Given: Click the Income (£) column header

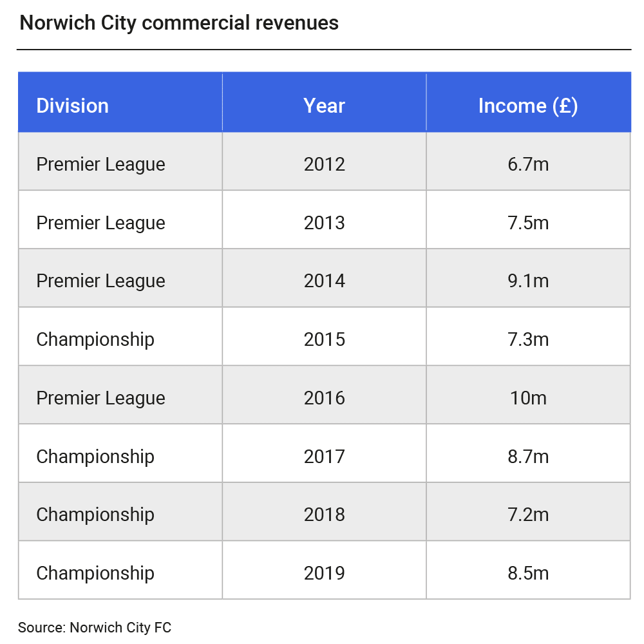Looking at the screenshot, I should coord(528,106).
